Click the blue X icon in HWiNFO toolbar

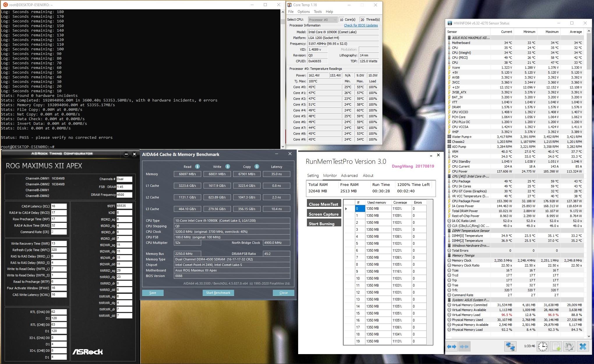[x=583, y=346]
